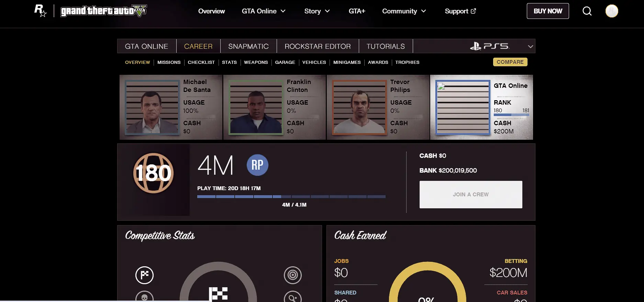Click the rank 180 globe emblem
This screenshot has width=644, height=302.
(153, 173)
